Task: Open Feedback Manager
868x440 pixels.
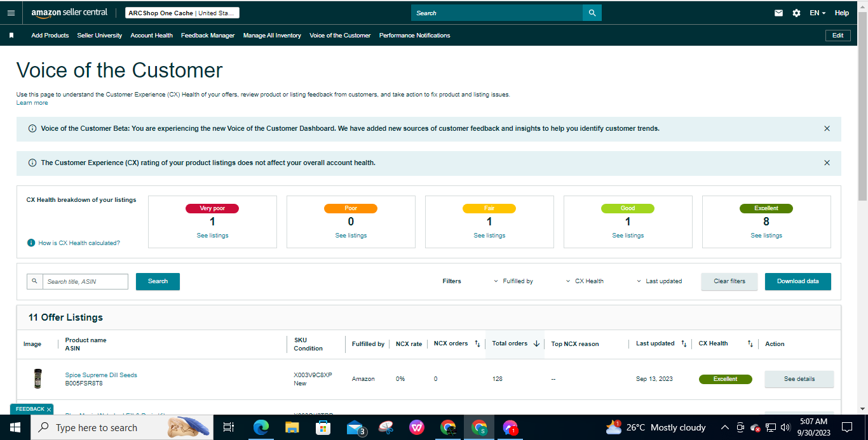Action: pos(208,36)
